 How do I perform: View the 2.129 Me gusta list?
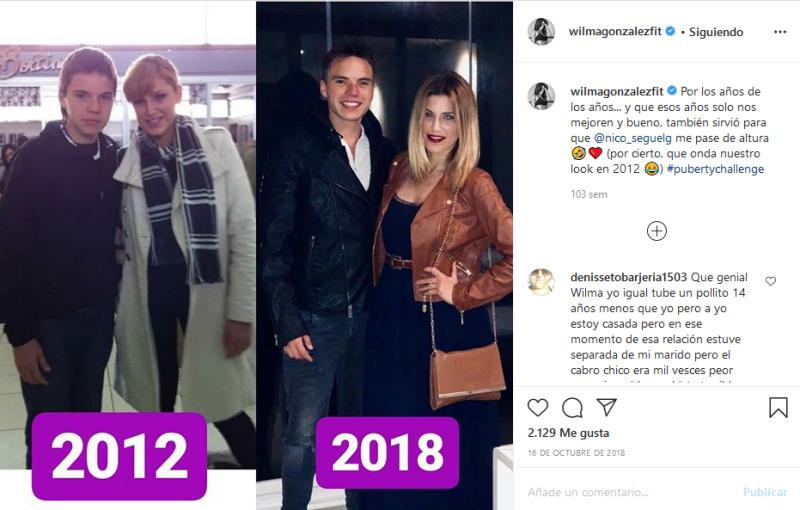(x=568, y=433)
